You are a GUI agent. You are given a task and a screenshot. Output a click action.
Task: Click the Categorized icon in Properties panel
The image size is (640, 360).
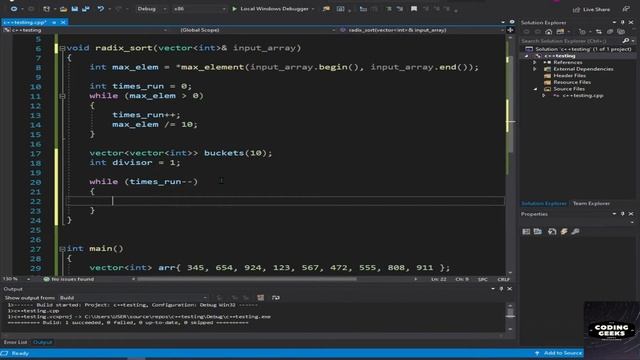pyautogui.click(x=526, y=231)
